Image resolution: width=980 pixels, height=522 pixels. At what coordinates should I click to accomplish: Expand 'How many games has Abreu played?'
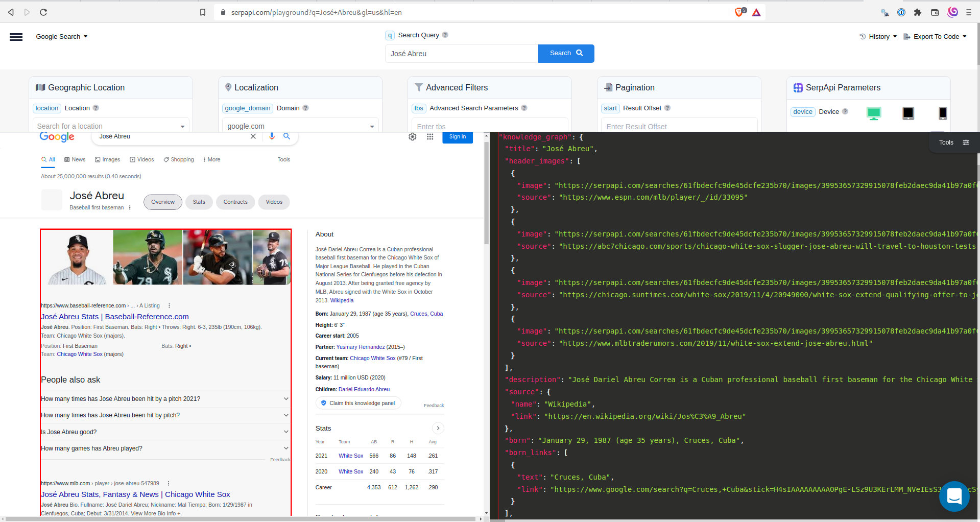165,448
